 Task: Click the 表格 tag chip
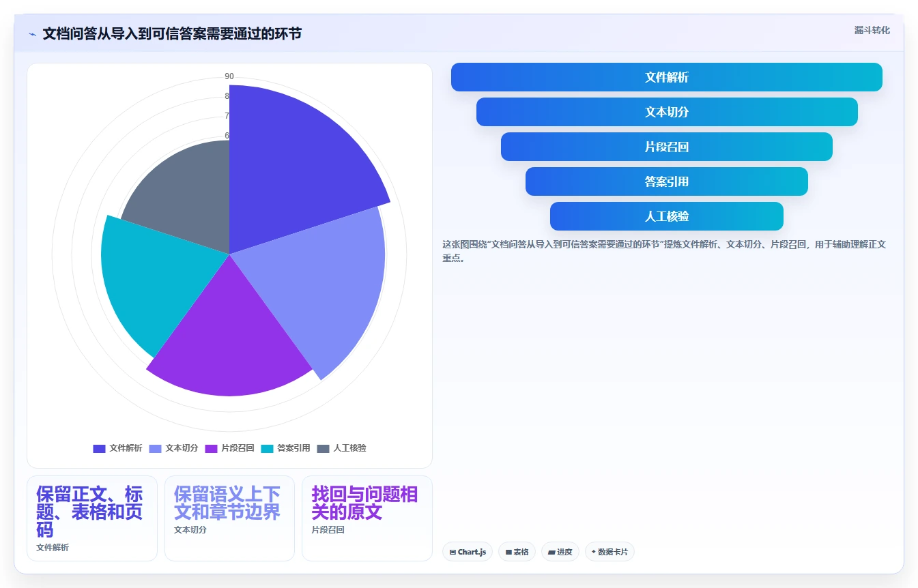coord(517,552)
